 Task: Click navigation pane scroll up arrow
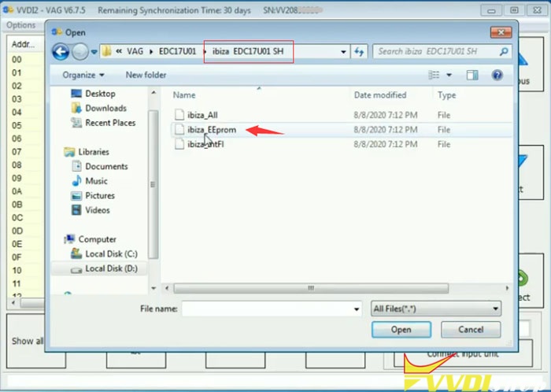pyautogui.click(x=153, y=92)
